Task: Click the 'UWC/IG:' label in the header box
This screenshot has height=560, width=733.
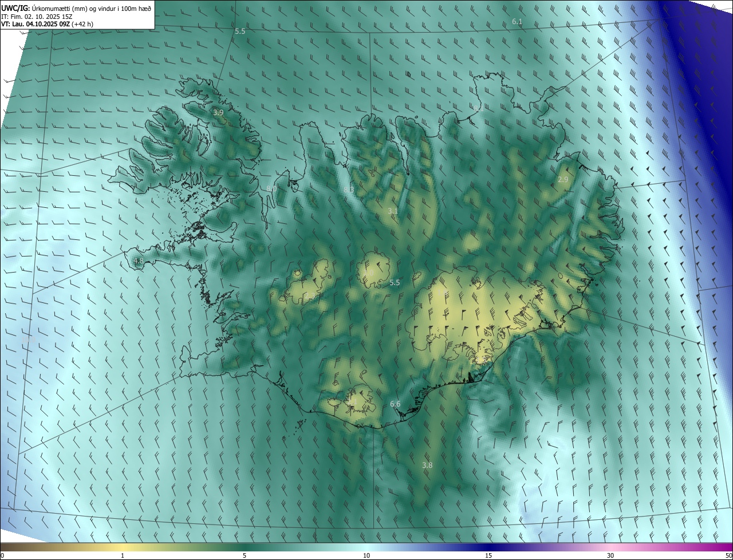Action: coord(15,8)
